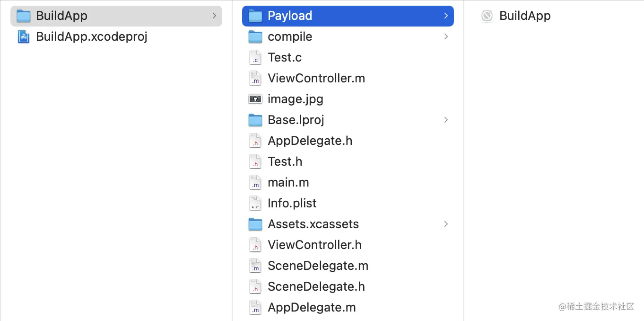Click the image.jpg thumbnail icon

[255, 99]
